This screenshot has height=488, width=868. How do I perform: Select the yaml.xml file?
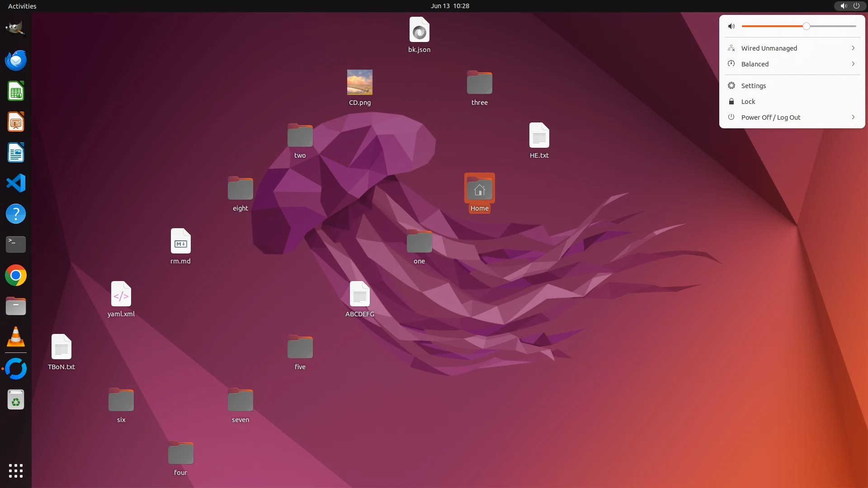pos(121,300)
